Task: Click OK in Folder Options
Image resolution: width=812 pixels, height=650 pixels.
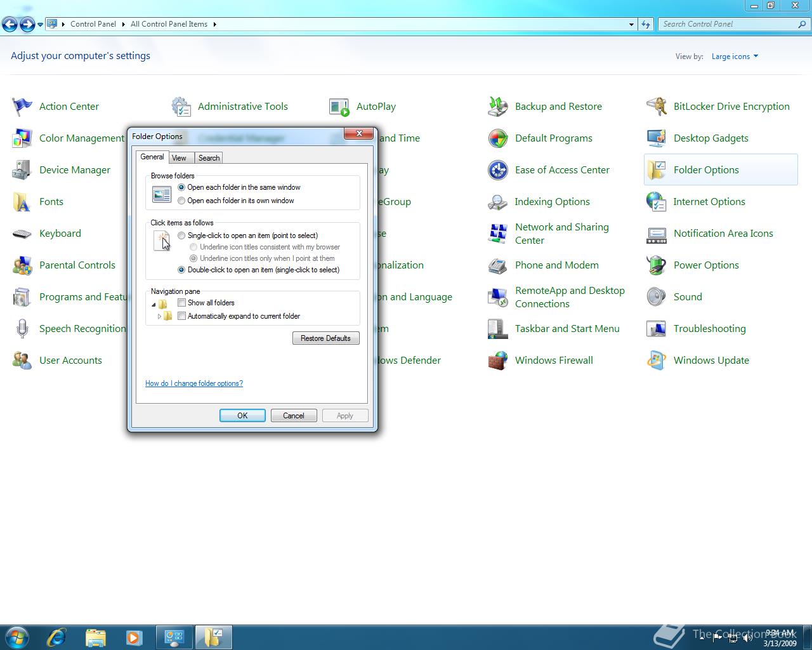Action: (x=242, y=416)
